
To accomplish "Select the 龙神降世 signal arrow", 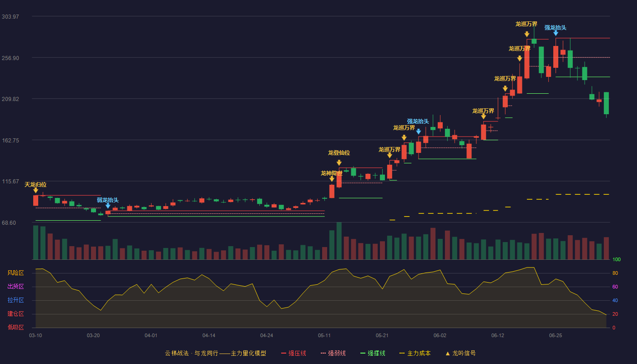I will click(x=332, y=179).
